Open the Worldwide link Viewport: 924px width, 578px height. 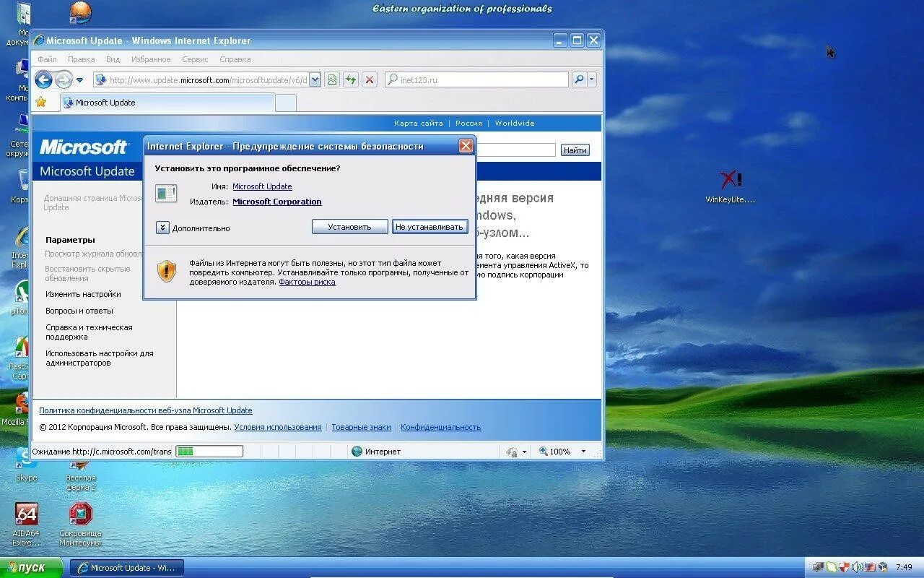(x=515, y=124)
